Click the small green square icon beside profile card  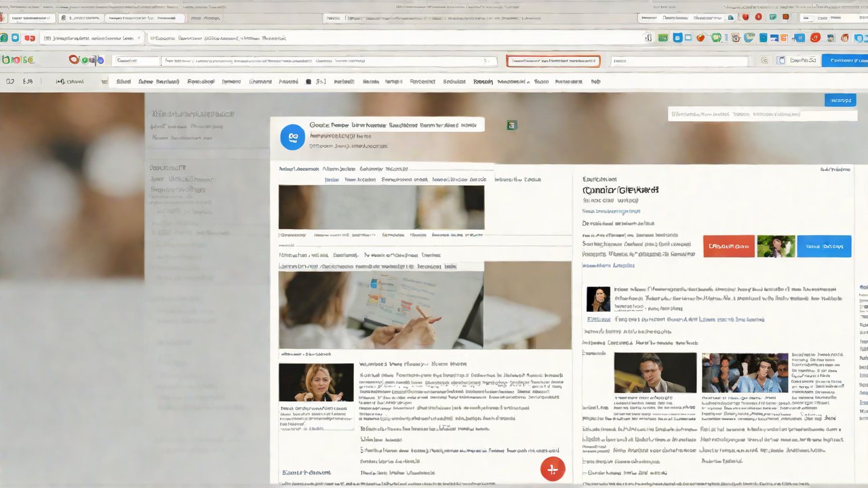pyautogui.click(x=512, y=125)
